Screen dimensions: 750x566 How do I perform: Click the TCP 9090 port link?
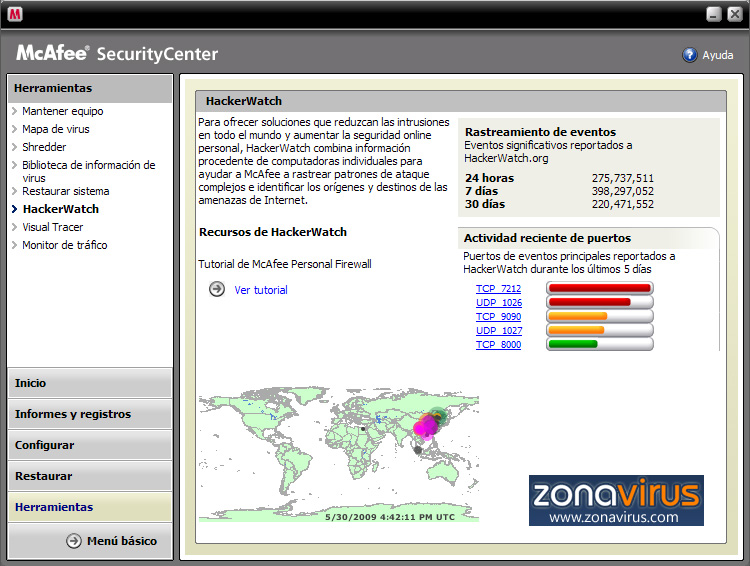[498, 316]
